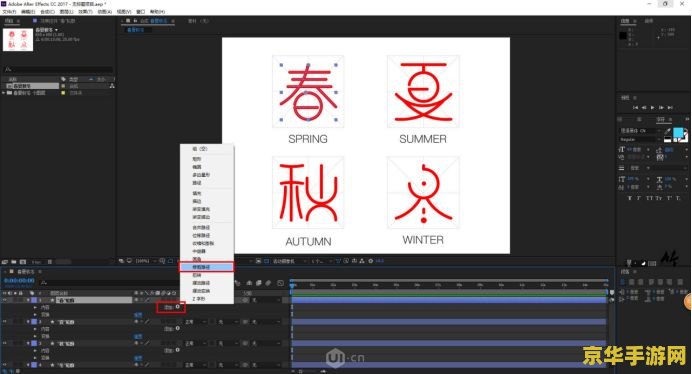Expand layer 4 properties triangle
Image resolution: width=692 pixels, height=374 pixels.
coord(28,365)
